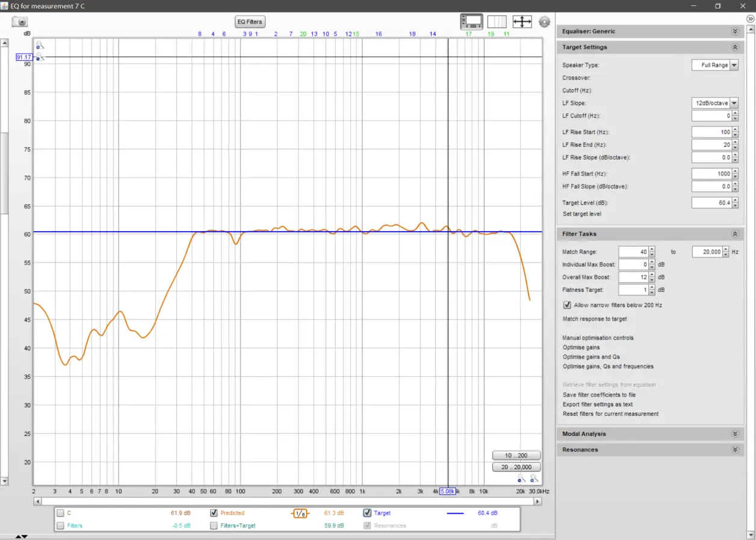Run Optimise gains

tap(581, 347)
